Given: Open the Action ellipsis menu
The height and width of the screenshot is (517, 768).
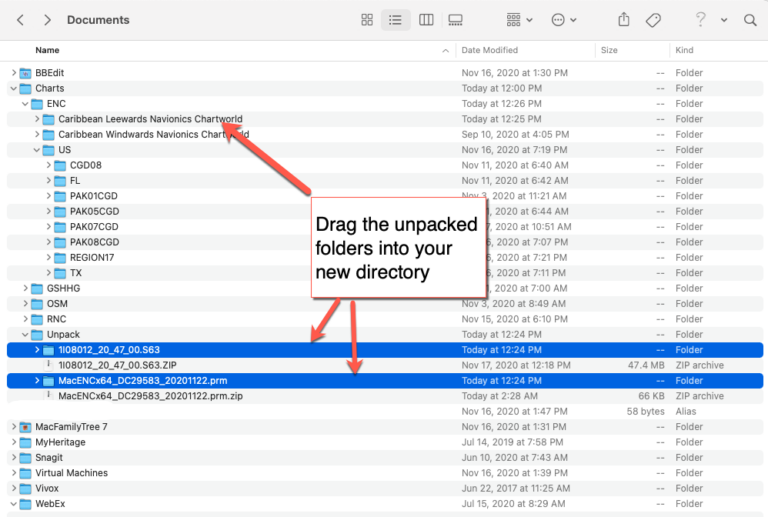Looking at the screenshot, I should [564, 20].
